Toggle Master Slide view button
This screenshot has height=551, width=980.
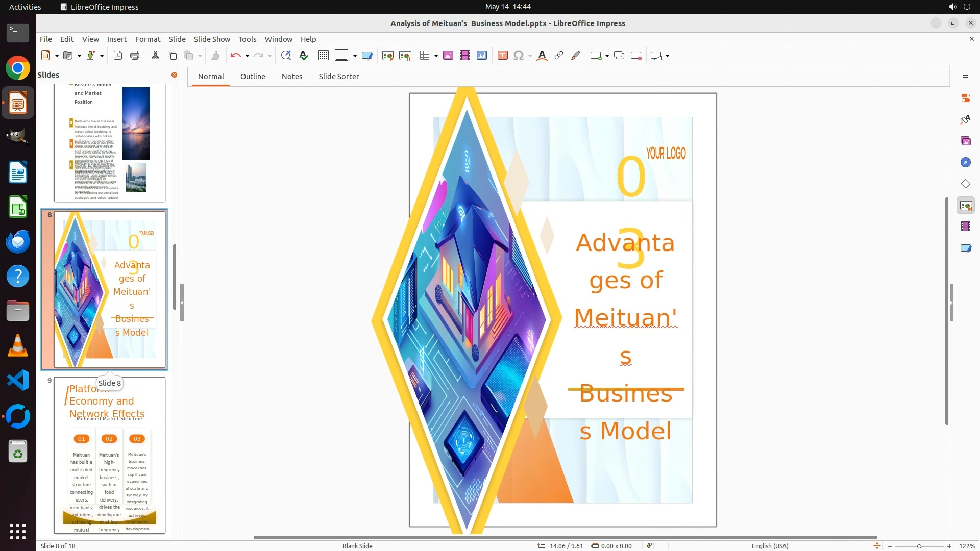coord(367,56)
